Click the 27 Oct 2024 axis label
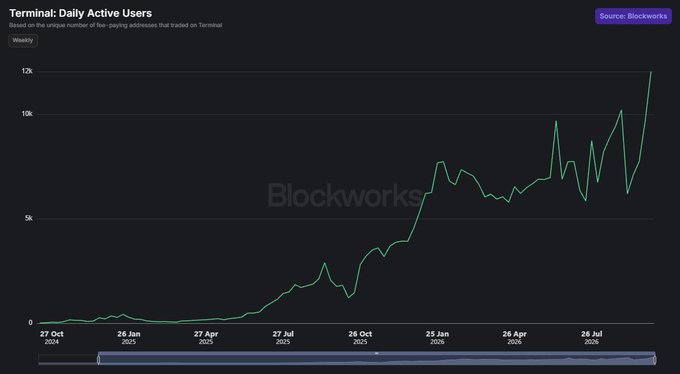 52,338
